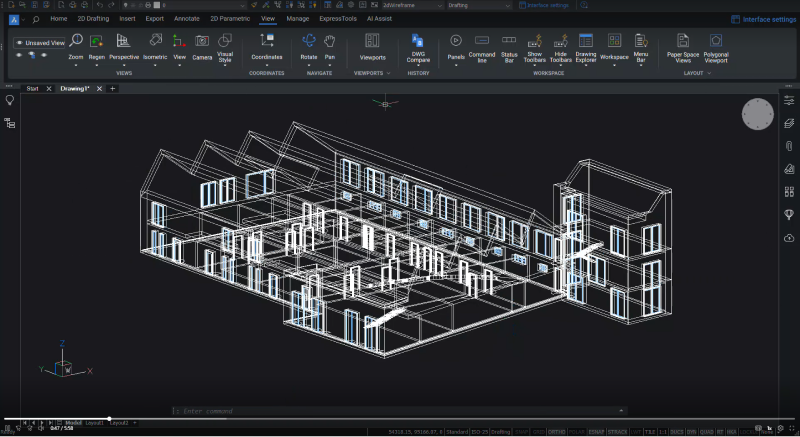
Task: Expand the LAYOUT panel chevron
Action: (709, 73)
